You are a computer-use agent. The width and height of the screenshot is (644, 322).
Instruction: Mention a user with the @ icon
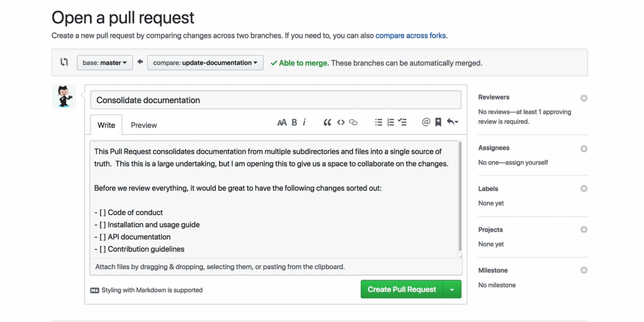(x=426, y=123)
